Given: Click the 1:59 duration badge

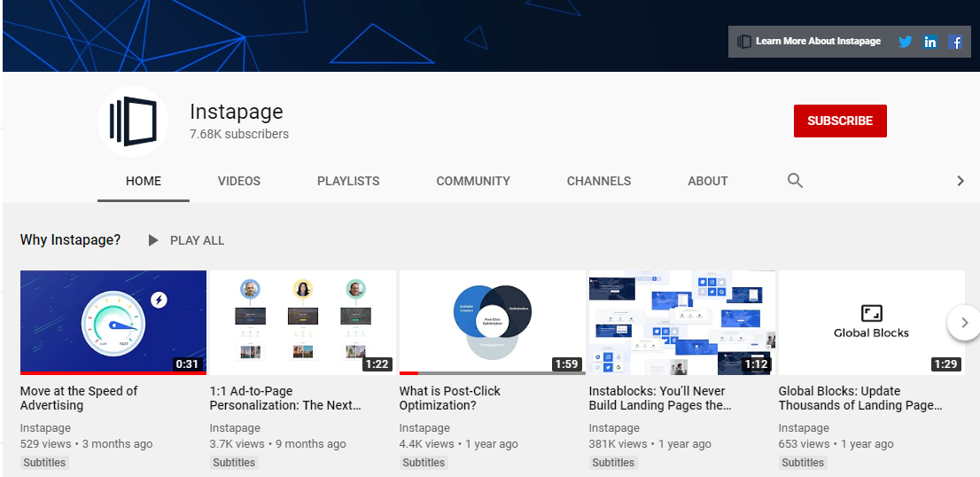Looking at the screenshot, I should [x=566, y=364].
